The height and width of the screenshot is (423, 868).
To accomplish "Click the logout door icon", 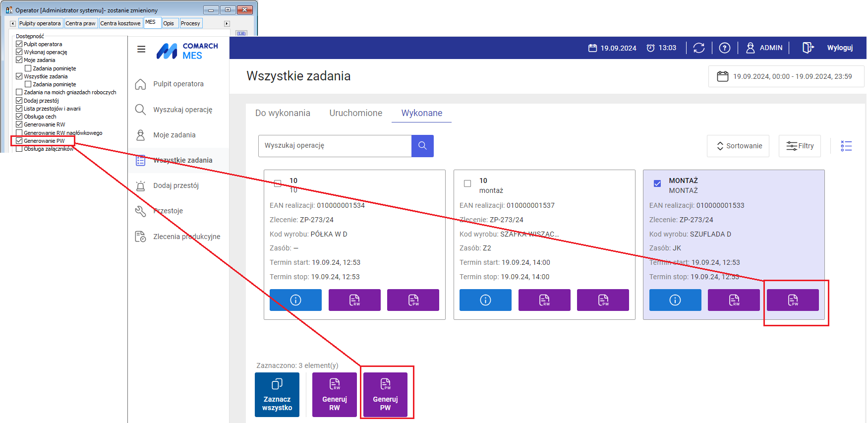I will point(808,48).
